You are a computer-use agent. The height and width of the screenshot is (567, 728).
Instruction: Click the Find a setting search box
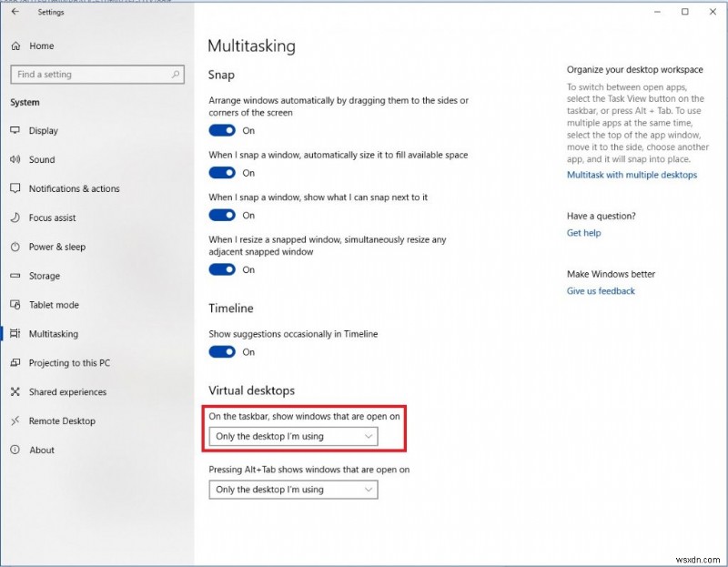click(x=96, y=74)
